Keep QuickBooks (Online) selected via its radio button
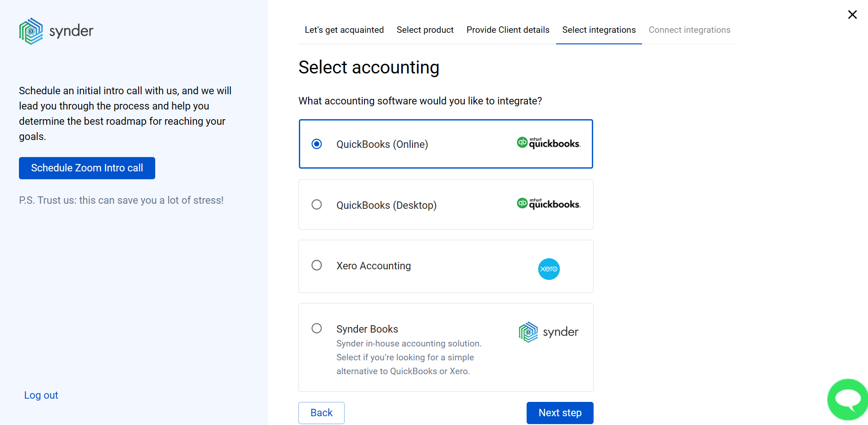Image resolution: width=868 pixels, height=425 pixels. 316,144
